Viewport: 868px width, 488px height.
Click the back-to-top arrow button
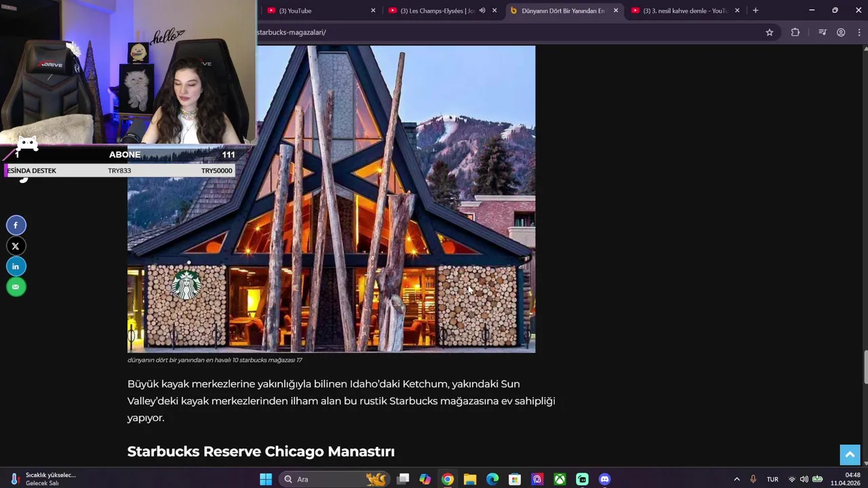coord(850,455)
